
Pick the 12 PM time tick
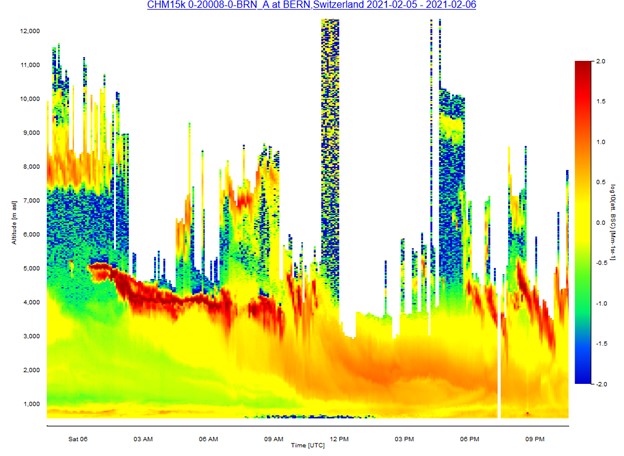point(339,438)
